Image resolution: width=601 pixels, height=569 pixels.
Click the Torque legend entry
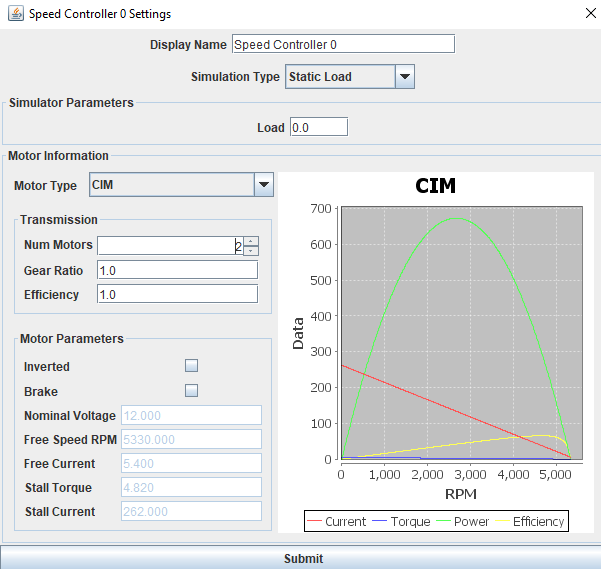coord(401,521)
